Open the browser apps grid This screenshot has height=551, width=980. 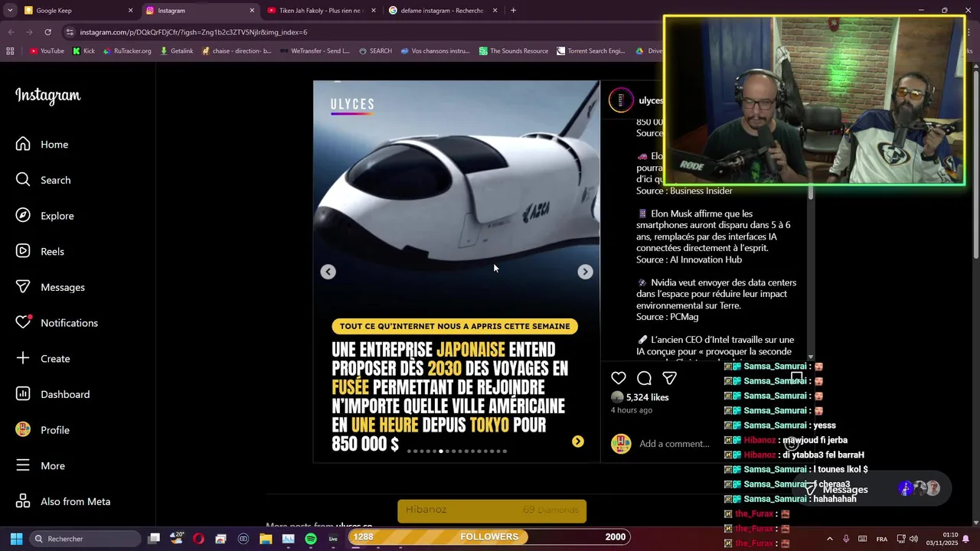click(x=10, y=51)
